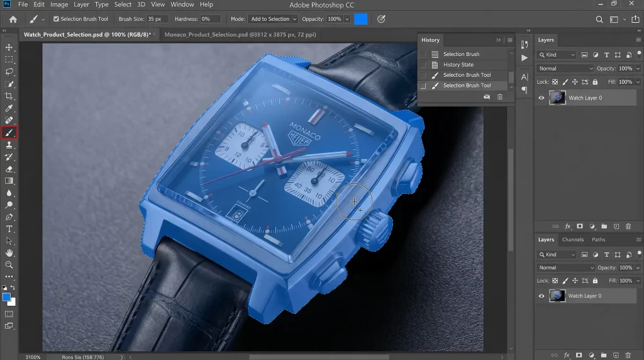Create new group in upper Layers panel

(604, 227)
